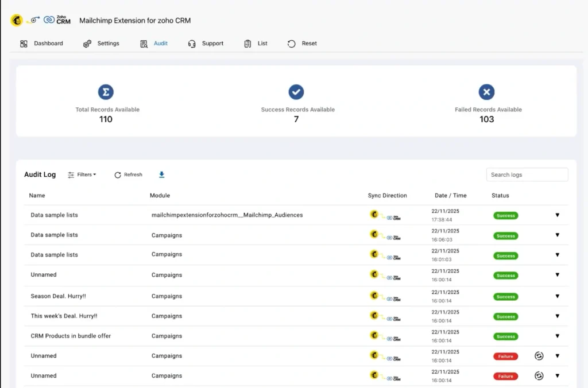The image size is (588, 388).
Task: Click the Success Records checkmark icon
Action: (x=296, y=92)
